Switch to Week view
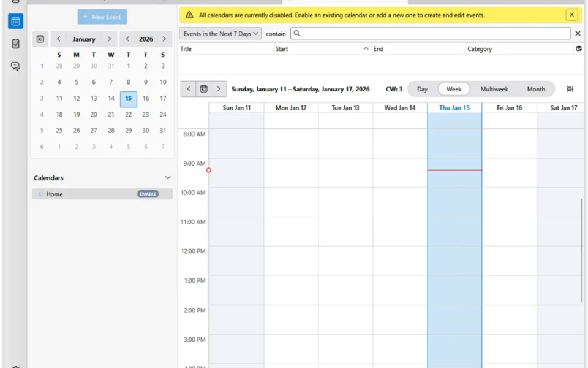 coord(454,90)
